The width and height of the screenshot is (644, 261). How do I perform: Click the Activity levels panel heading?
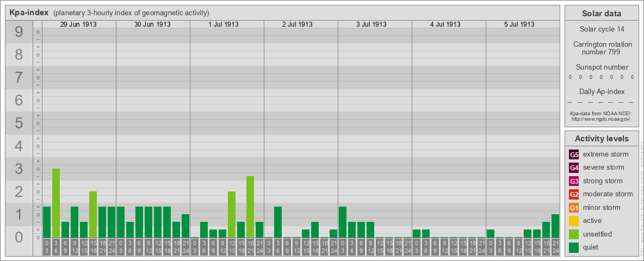click(602, 139)
